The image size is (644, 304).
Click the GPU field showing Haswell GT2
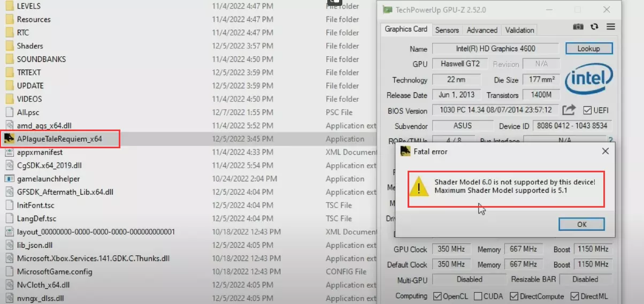tap(460, 64)
